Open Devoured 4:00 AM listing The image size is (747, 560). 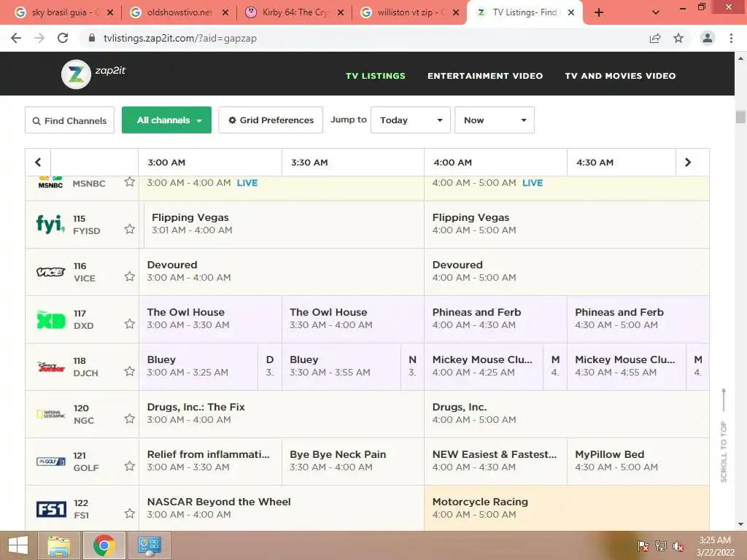[566, 272]
